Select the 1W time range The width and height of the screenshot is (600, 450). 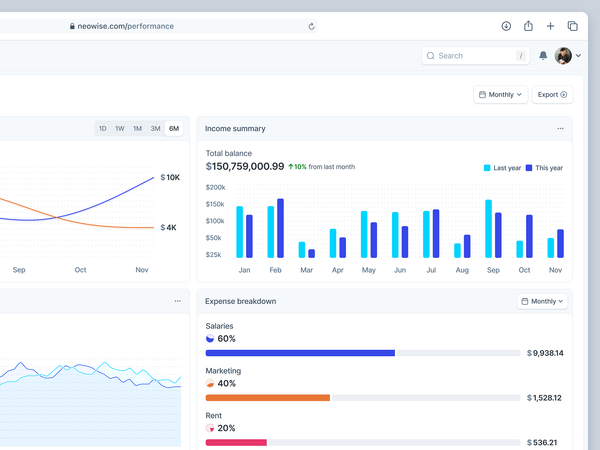tap(120, 129)
